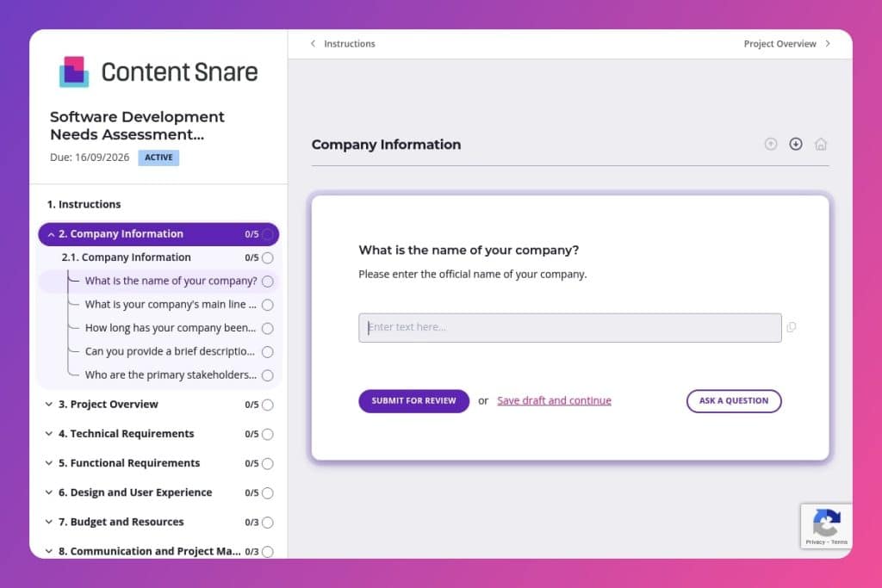The width and height of the screenshot is (882, 588).
Task: Open 'Who are the primary stakeholders...' question
Action: tap(171, 375)
